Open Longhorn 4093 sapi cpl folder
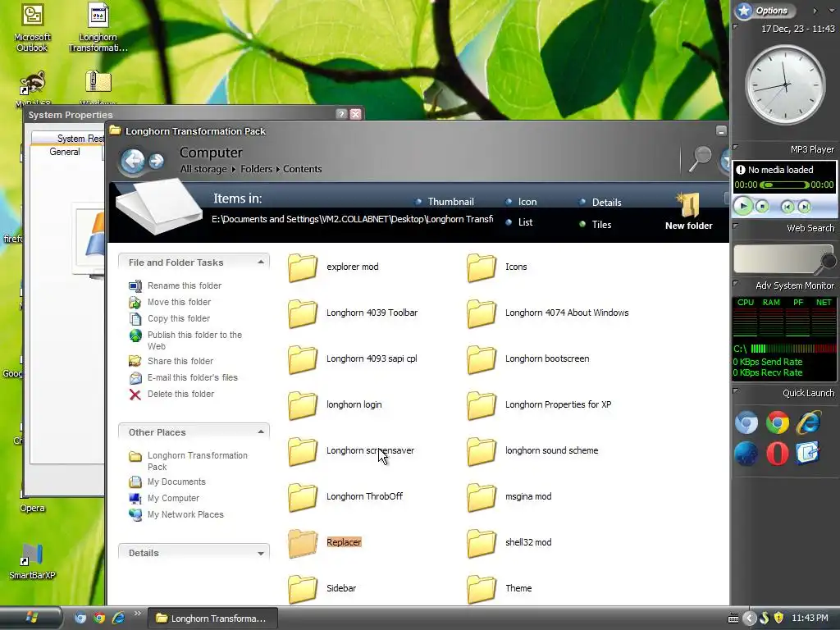Viewport: 840px width, 630px height. click(x=353, y=359)
